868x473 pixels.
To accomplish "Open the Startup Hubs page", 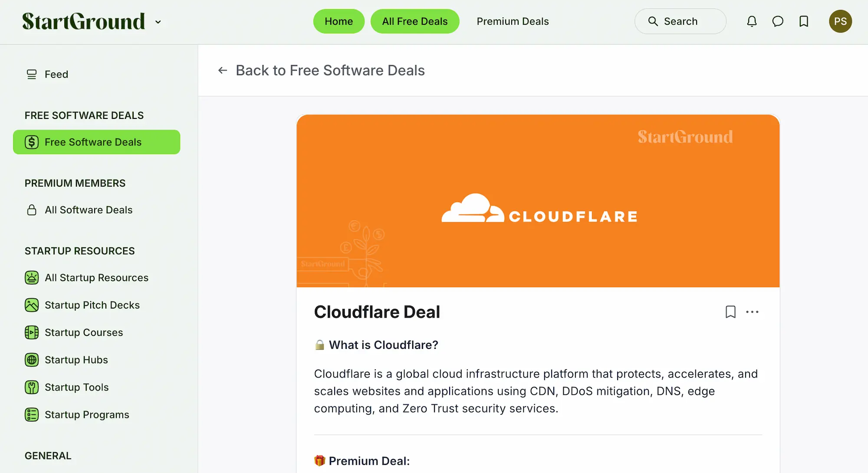I will tap(76, 360).
